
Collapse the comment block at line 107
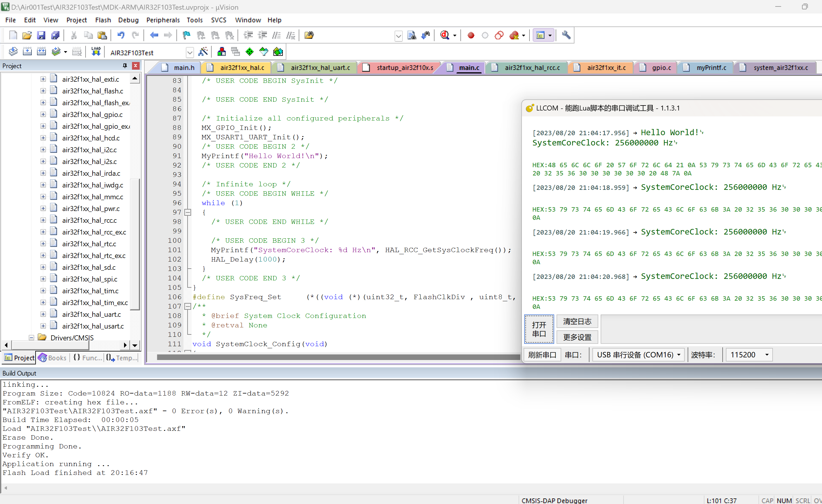tap(188, 306)
